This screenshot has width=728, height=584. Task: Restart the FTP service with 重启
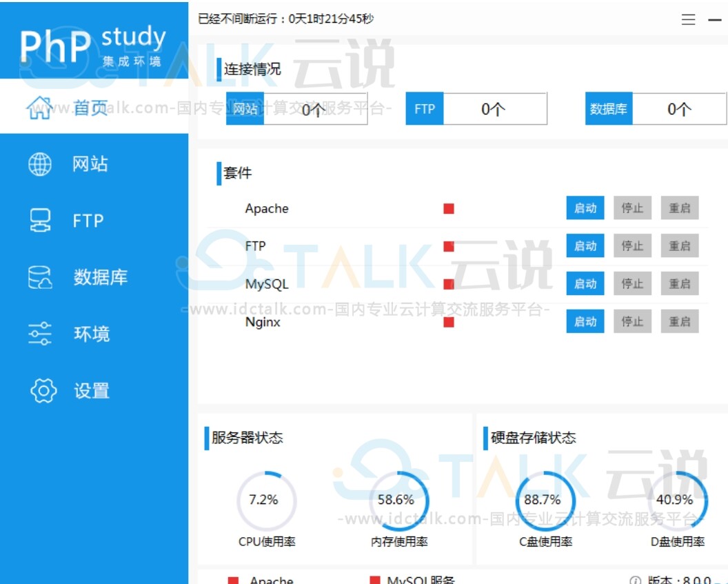pos(679,245)
